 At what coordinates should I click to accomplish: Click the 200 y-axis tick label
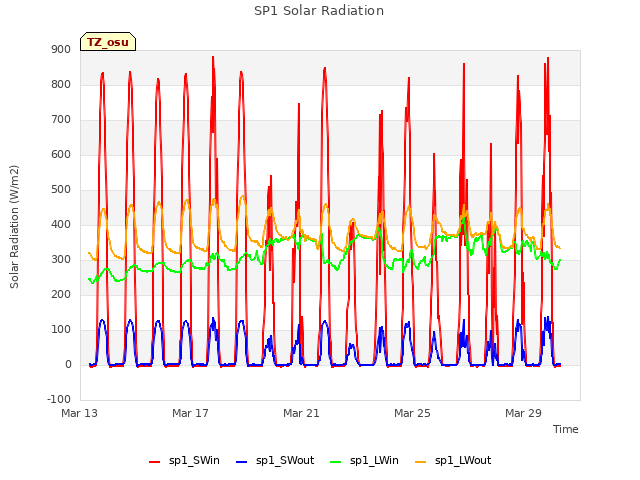tap(61, 295)
